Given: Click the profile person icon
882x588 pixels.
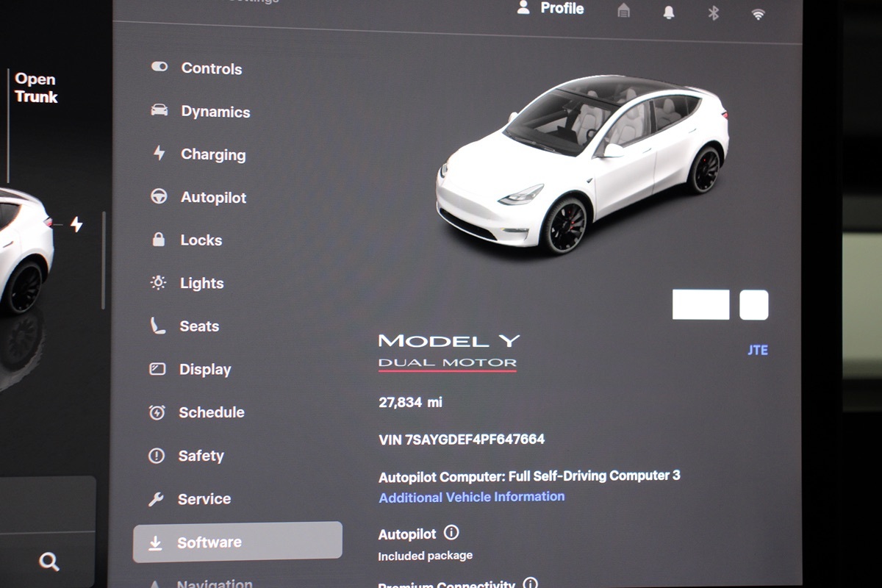Looking at the screenshot, I should tap(523, 7).
